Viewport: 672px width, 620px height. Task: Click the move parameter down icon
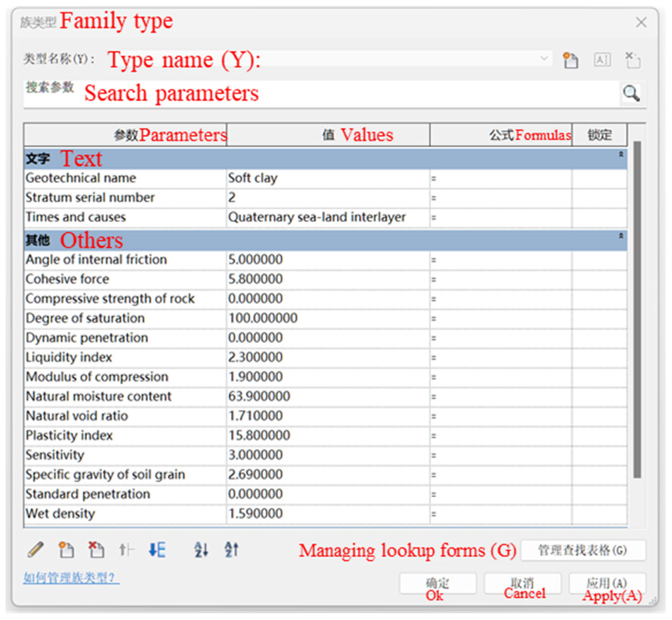pos(157,550)
